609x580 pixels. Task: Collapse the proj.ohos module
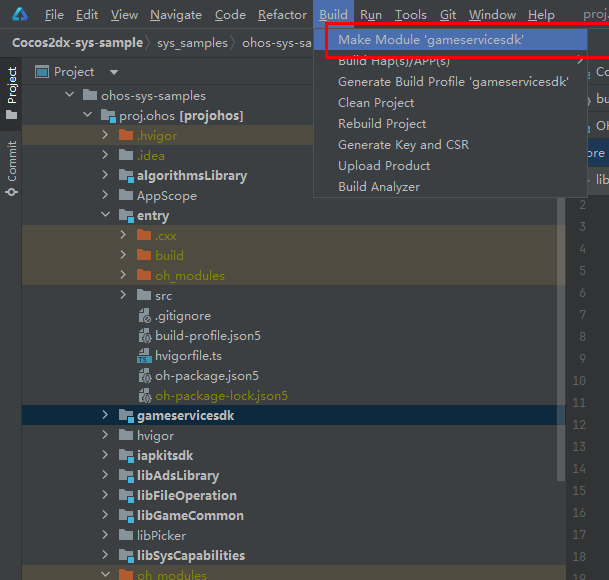pos(87,114)
